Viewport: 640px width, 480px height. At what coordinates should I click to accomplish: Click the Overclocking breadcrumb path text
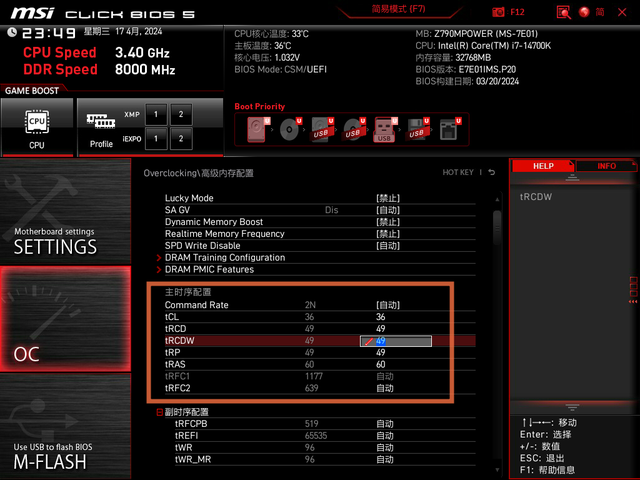(x=198, y=173)
